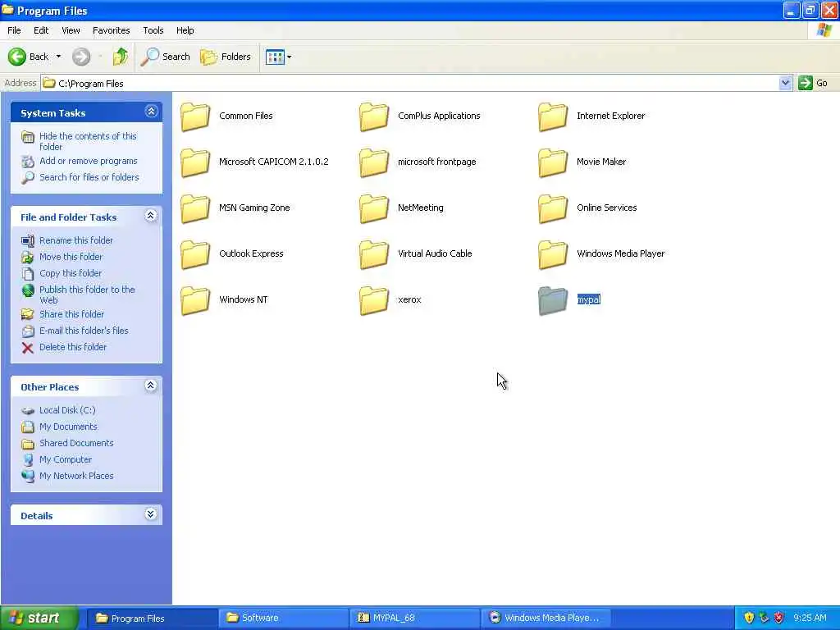Select the ComPlus Applications folder icon

374,116
